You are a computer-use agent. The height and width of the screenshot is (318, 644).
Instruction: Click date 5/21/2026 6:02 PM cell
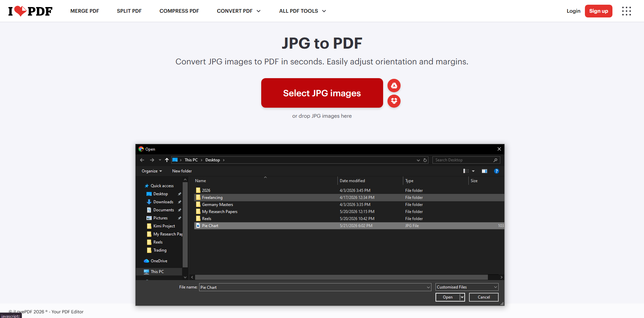tap(356, 226)
